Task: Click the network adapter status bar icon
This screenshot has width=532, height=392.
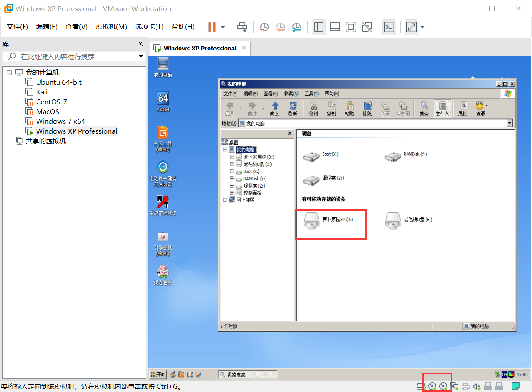Action: pyautogui.click(x=455, y=386)
